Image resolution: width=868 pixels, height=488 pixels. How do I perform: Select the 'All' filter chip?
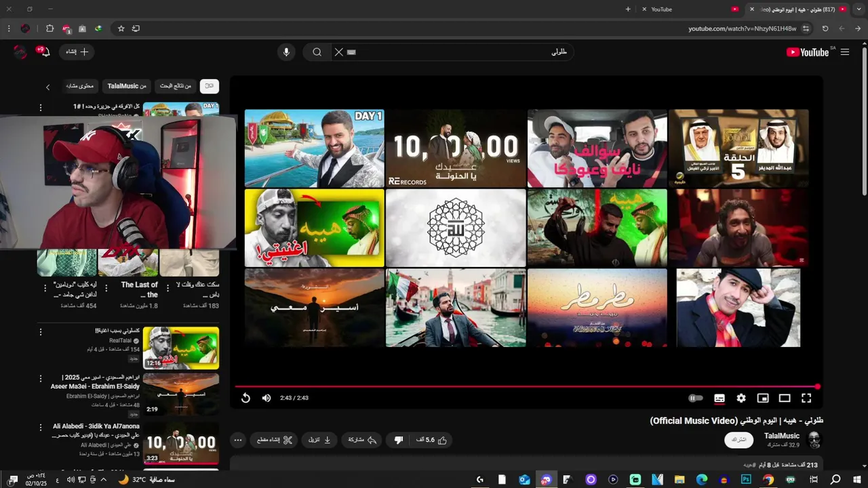point(210,86)
